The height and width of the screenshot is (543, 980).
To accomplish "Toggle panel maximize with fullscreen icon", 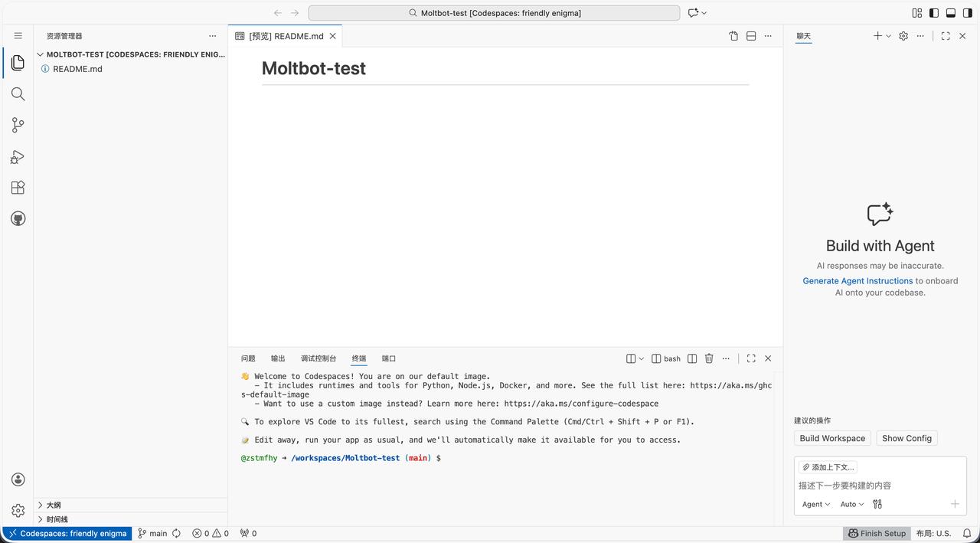I will point(750,358).
